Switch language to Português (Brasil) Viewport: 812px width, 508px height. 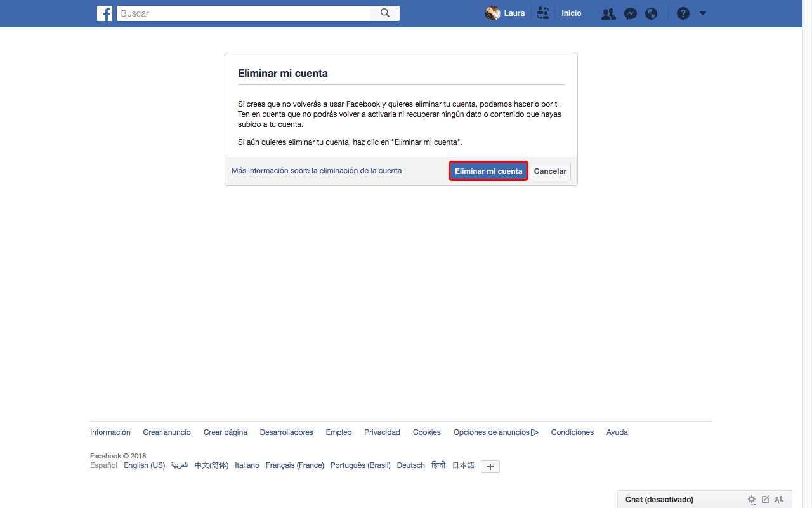click(x=360, y=465)
